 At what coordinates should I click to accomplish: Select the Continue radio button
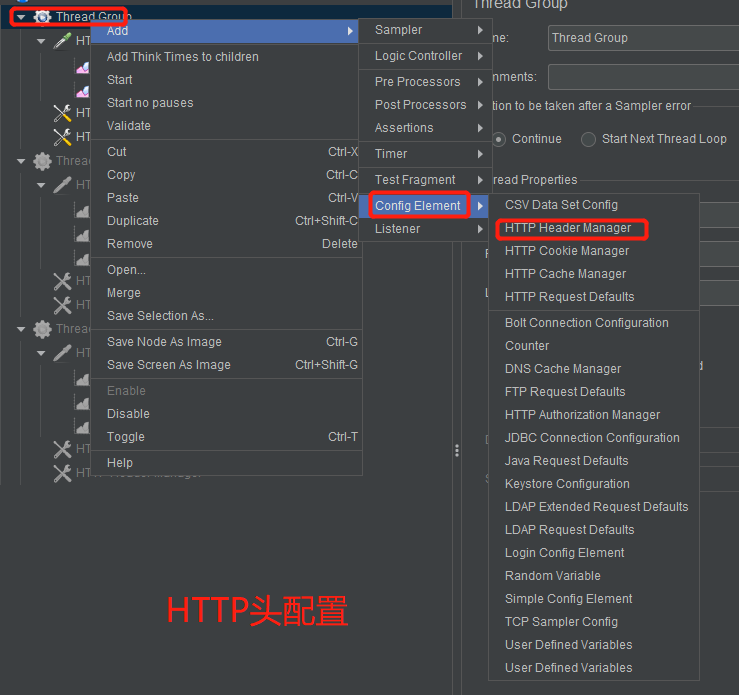(499, 139)
